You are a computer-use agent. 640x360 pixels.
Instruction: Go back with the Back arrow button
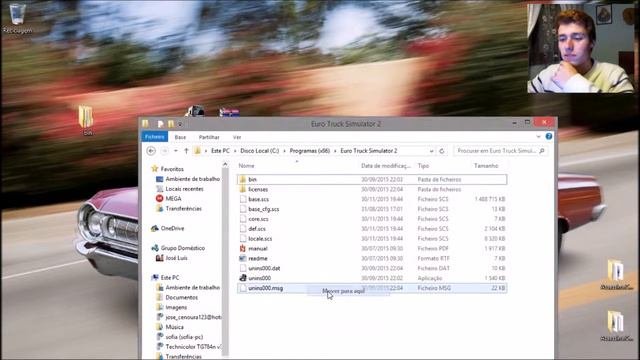(x=151, y=151)
